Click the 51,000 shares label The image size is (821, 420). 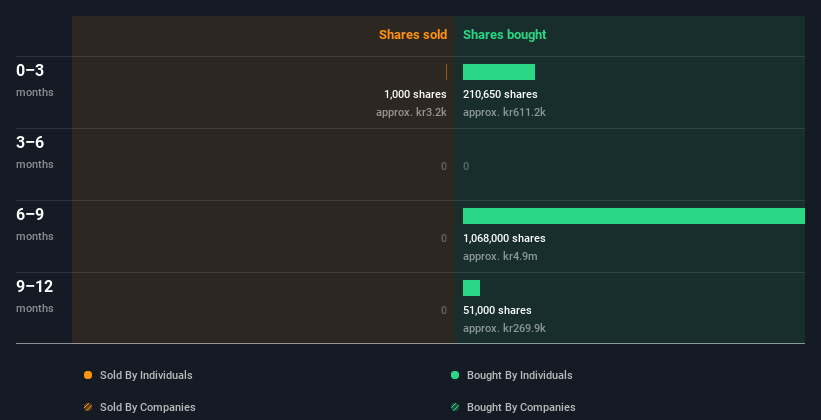pyautogui.click(x=497, y=311)
